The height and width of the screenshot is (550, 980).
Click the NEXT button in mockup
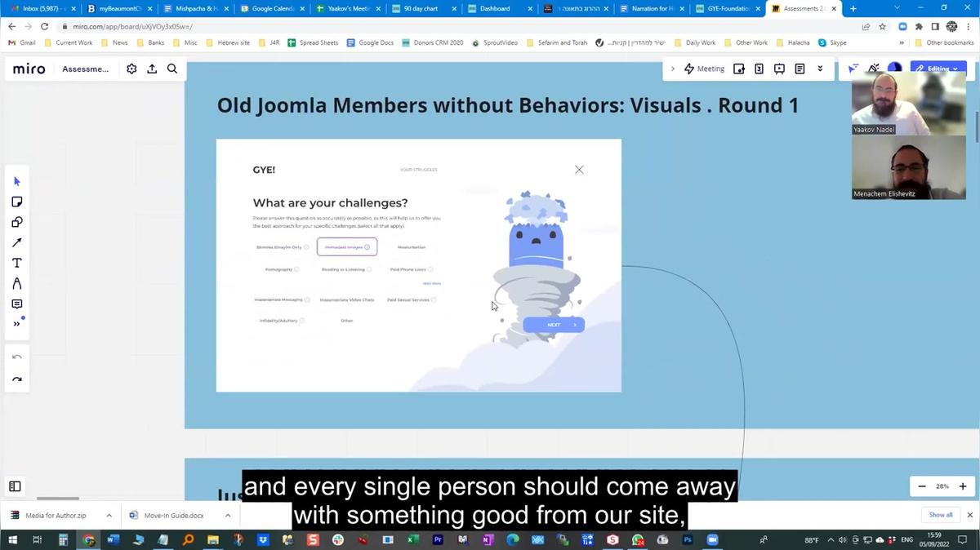point(554,325)
